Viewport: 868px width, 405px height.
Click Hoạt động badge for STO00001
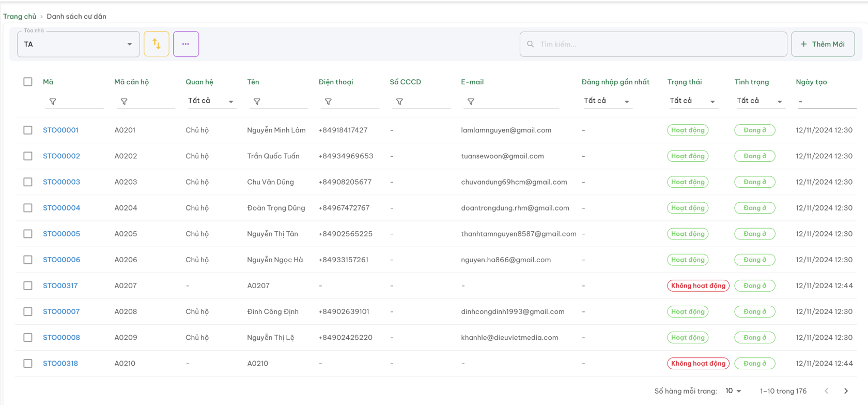coord(688,130)
